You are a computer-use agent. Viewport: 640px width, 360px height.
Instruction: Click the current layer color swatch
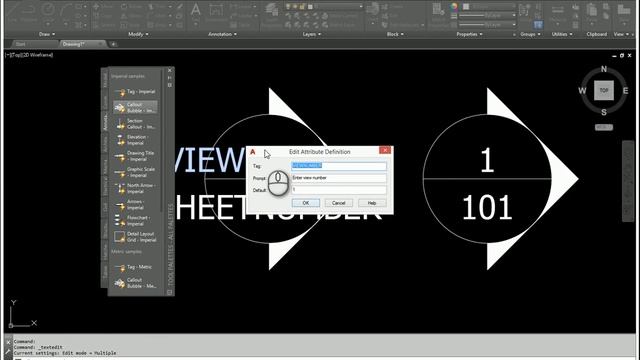click(310, 7)
